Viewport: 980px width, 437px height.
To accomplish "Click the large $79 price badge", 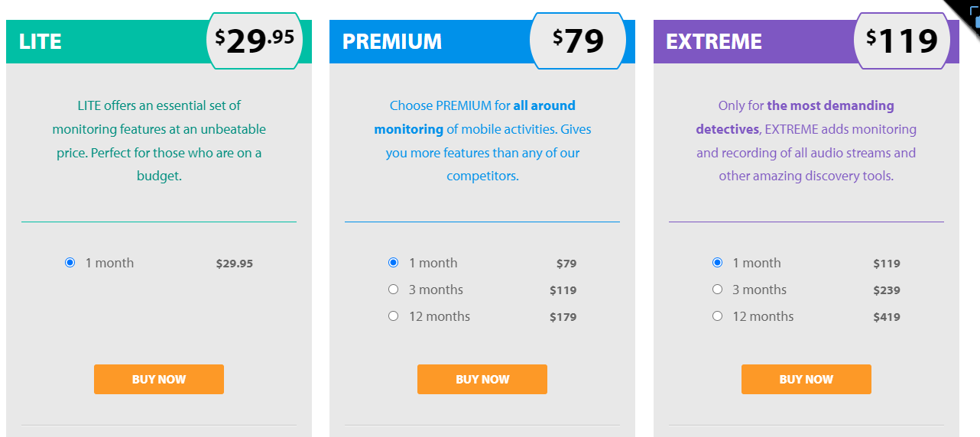I will tap(578, 41).
